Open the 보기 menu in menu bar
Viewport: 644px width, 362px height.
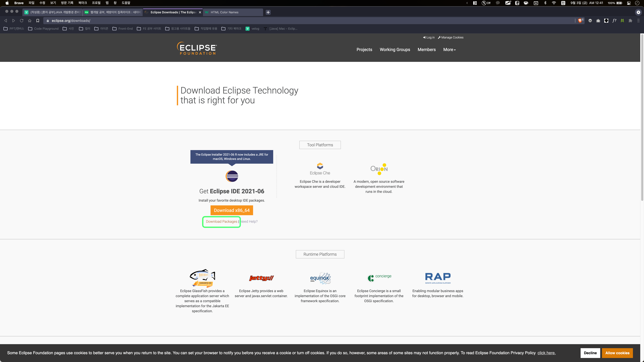(x=53, y=3)
